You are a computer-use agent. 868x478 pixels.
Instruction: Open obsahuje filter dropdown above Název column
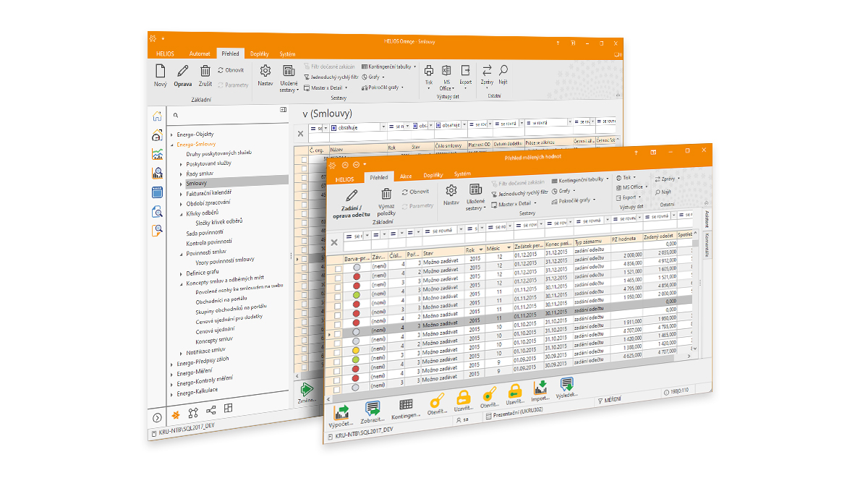(383, 127)
